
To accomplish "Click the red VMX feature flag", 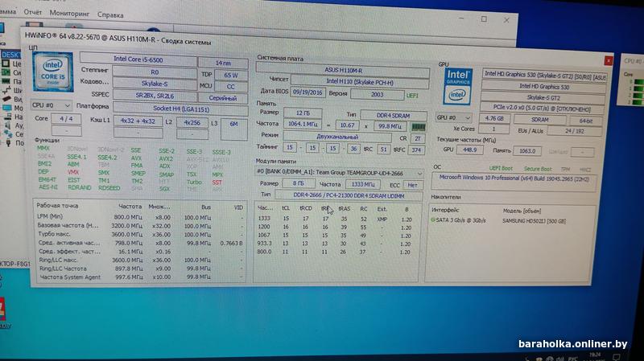I will [73, 172].
